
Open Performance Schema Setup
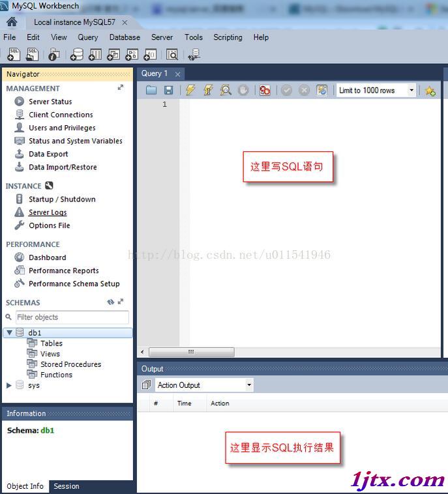tap(74, 283)
